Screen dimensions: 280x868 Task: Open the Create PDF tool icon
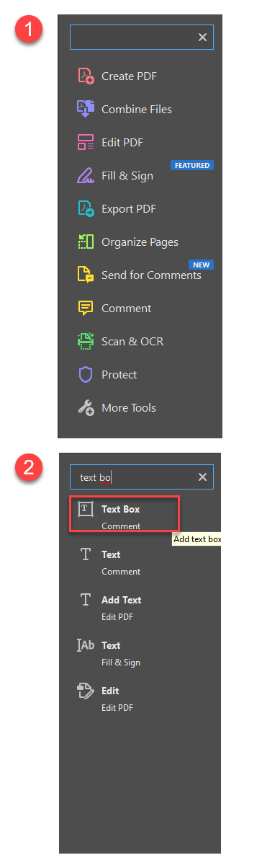point(86,76)
